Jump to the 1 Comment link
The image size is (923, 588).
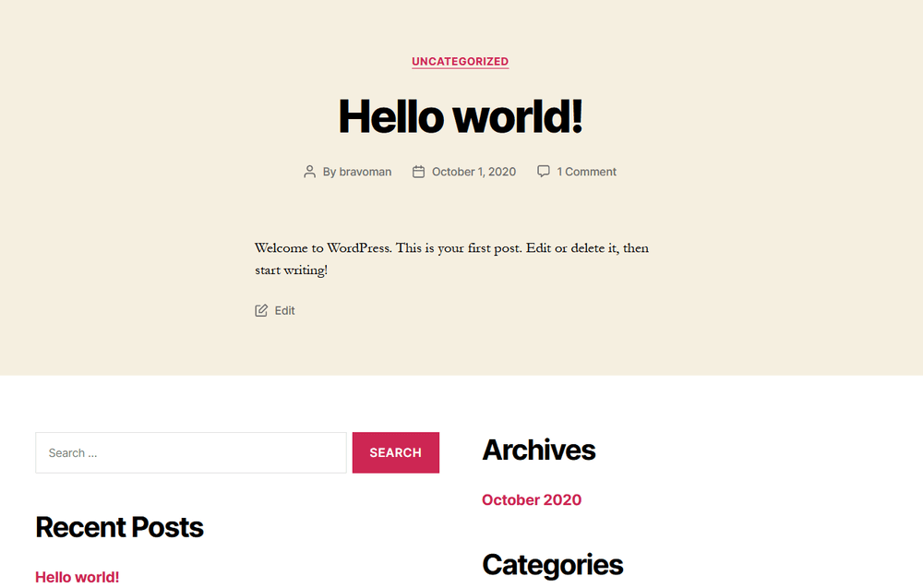point(586,172)
